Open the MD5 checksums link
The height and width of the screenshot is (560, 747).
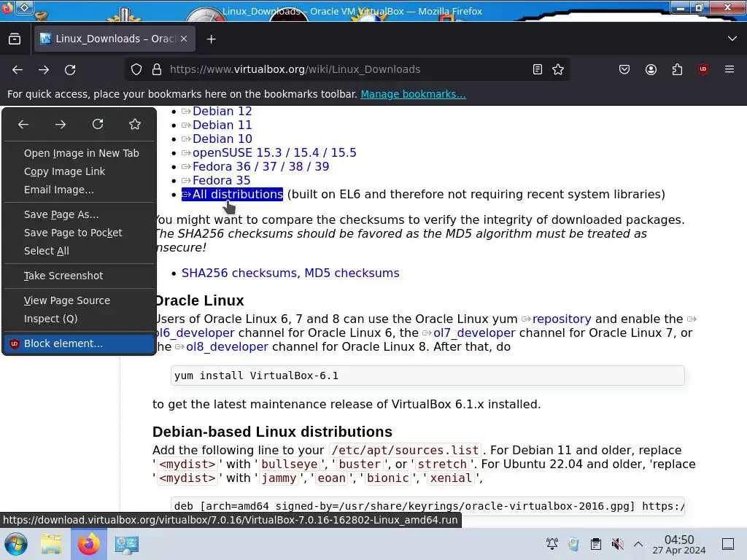(352, 273)
